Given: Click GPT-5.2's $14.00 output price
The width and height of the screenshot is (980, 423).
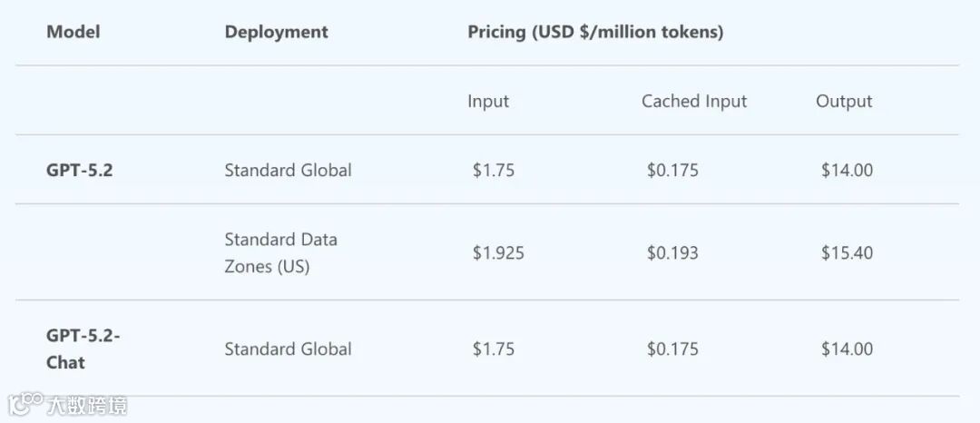Looking at the screenshot, I should point(847,170).
